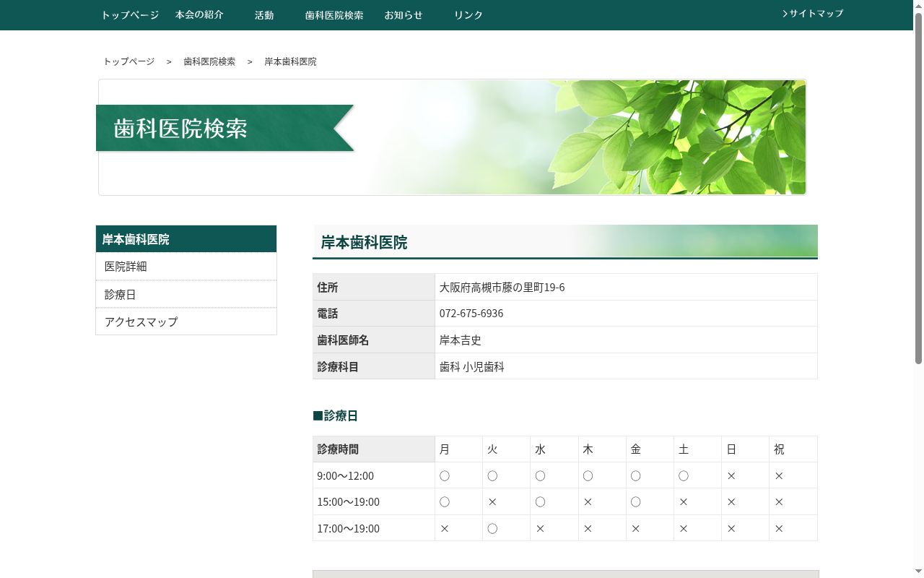The image size is (924, 578).
Task: Click the 診療時間 column header
Action: point(374,449)
